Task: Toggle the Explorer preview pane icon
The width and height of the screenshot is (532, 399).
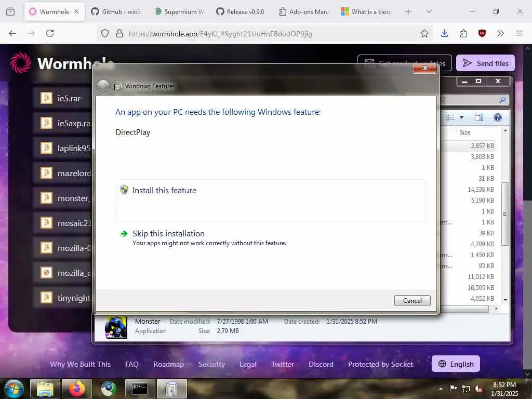Action: click(478, 117)
